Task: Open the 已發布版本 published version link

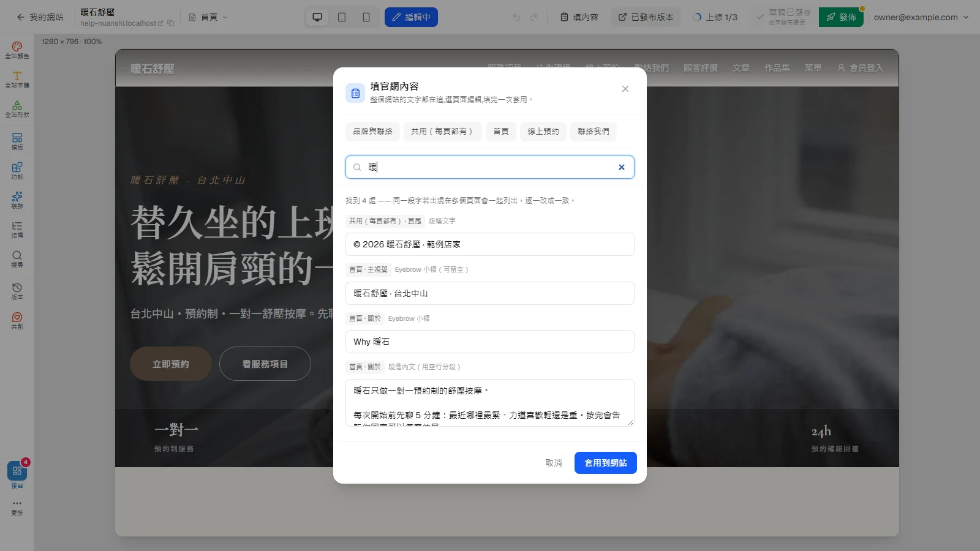Action: 646,17
